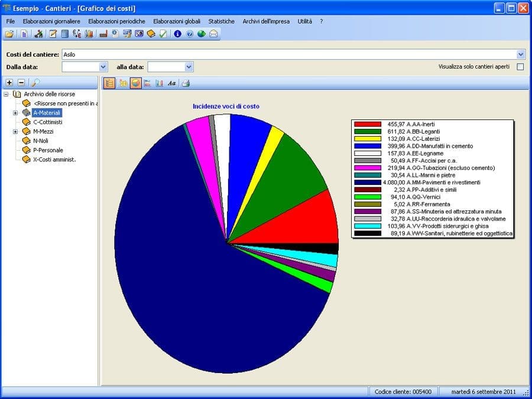
Task: Click the yellow book icon in the main toolbar
Action: click(151, 34)
